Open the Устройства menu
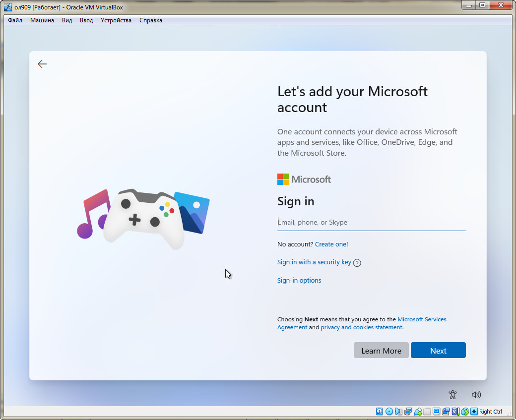This screenshot has height=420, width=516. click(116, 20)
